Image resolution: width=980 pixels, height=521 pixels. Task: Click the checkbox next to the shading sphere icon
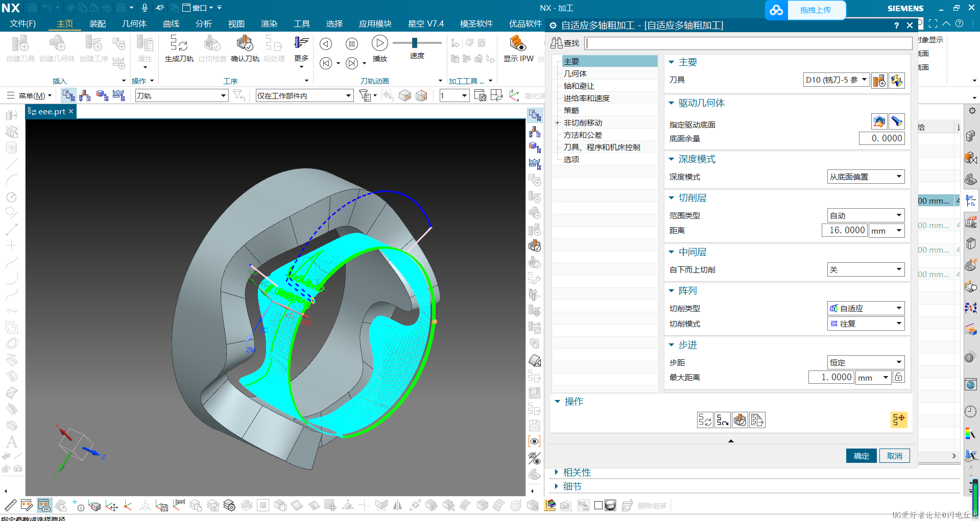598,505
